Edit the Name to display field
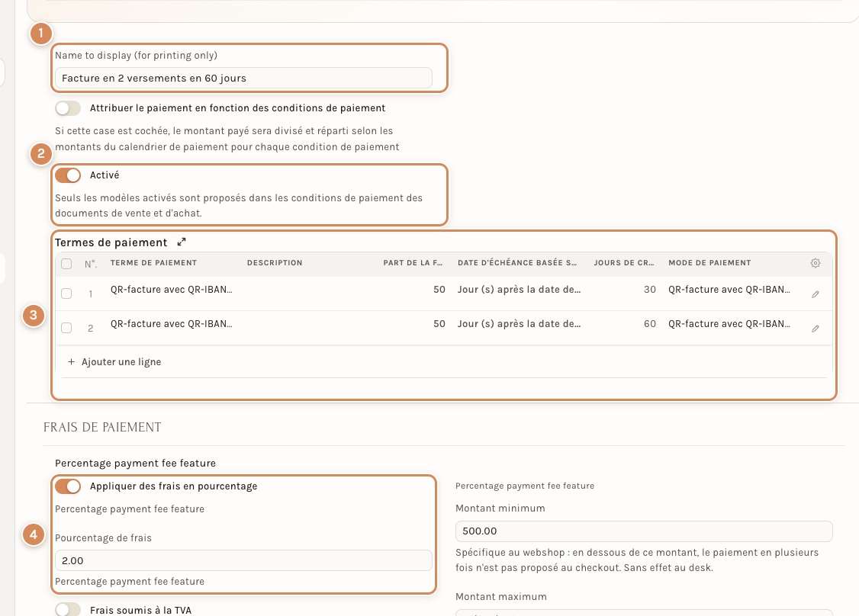The image size is (859, 616). 243,78
